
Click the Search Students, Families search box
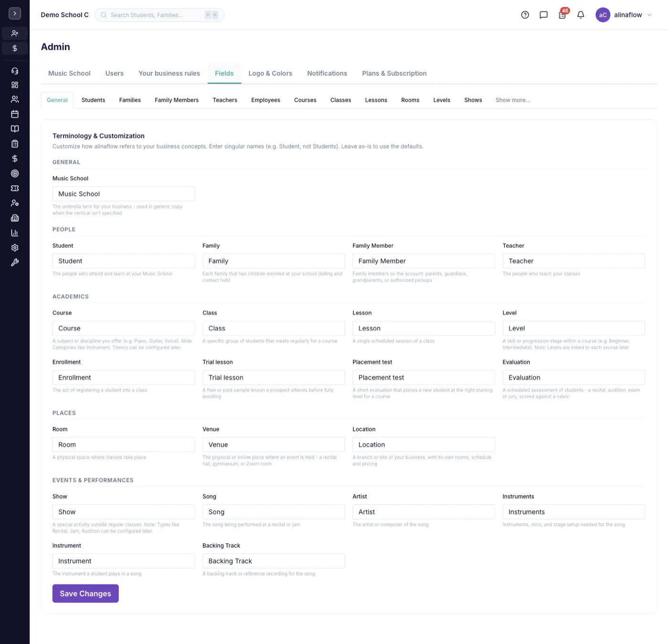point(159,15)
